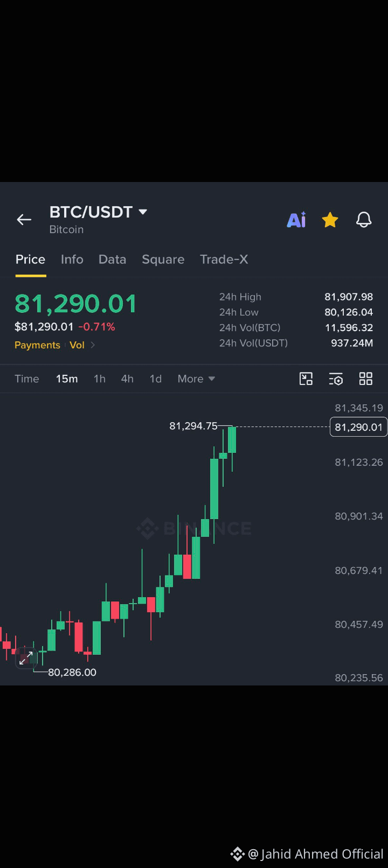The image size is (388, 868).
Task: Select the 1d timeframe
Action: click(x=156, y=379)
